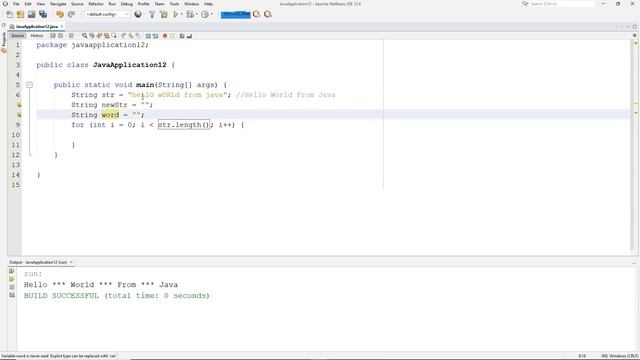The height and width of the screenshot is (360, 640).
Task: Click the New Project toolbar icon
Action: [20, 14]
